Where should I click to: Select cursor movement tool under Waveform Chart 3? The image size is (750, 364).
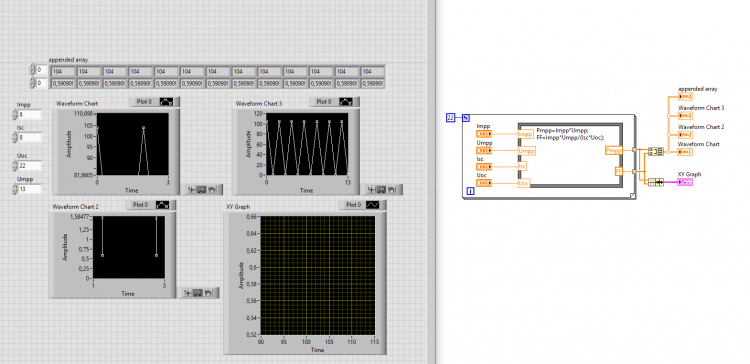point(372,189)
